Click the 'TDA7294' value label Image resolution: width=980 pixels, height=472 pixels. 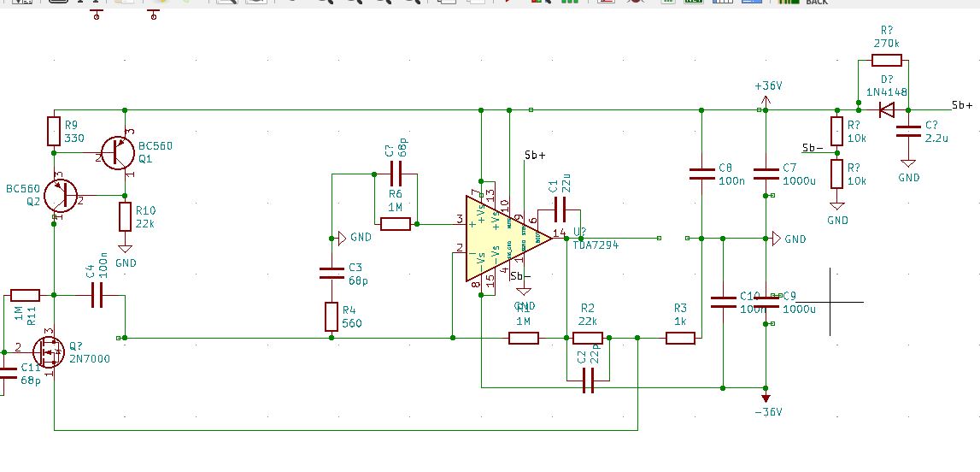coord(596,245)
